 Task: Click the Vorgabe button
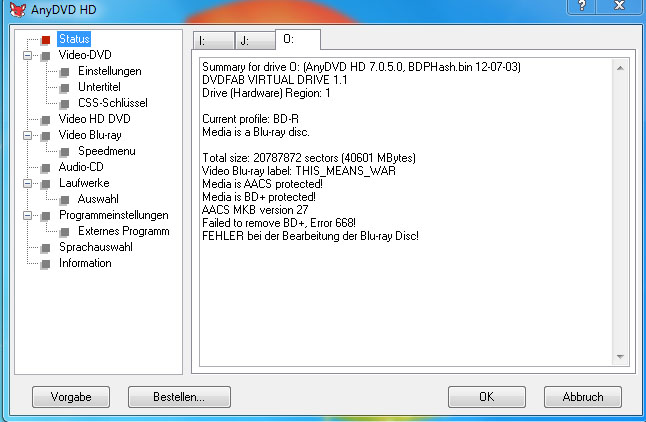point(71,397)
